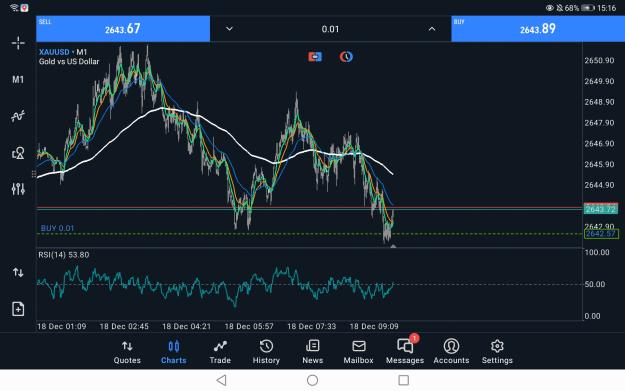
Task: Tap the new order document icon
Action: pyautogui.click(x=18, y=309)
